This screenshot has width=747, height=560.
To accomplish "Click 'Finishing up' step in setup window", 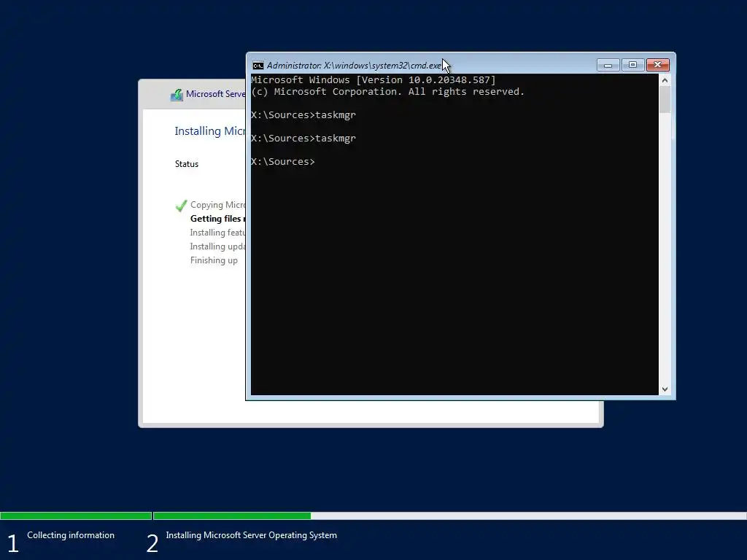I will [x=214, y=260].
